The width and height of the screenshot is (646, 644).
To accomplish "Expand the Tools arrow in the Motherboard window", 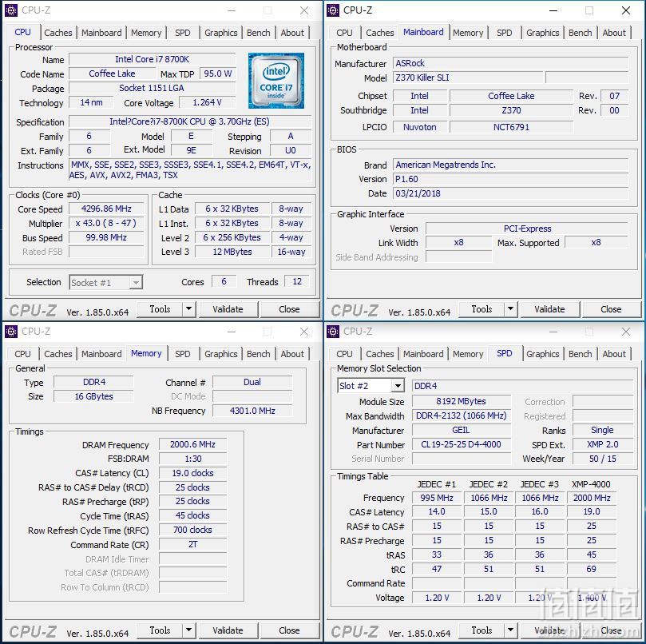I will (510, 309).
